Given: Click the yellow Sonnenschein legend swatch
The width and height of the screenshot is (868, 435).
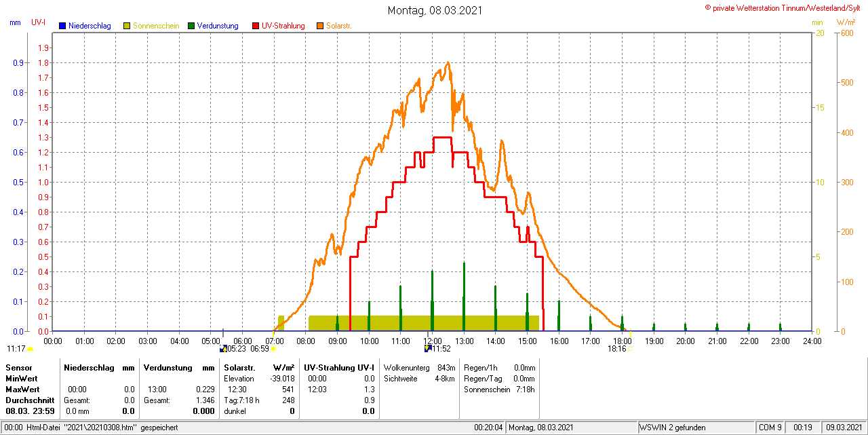Looking at the screenshot, I should coord(127,26).
